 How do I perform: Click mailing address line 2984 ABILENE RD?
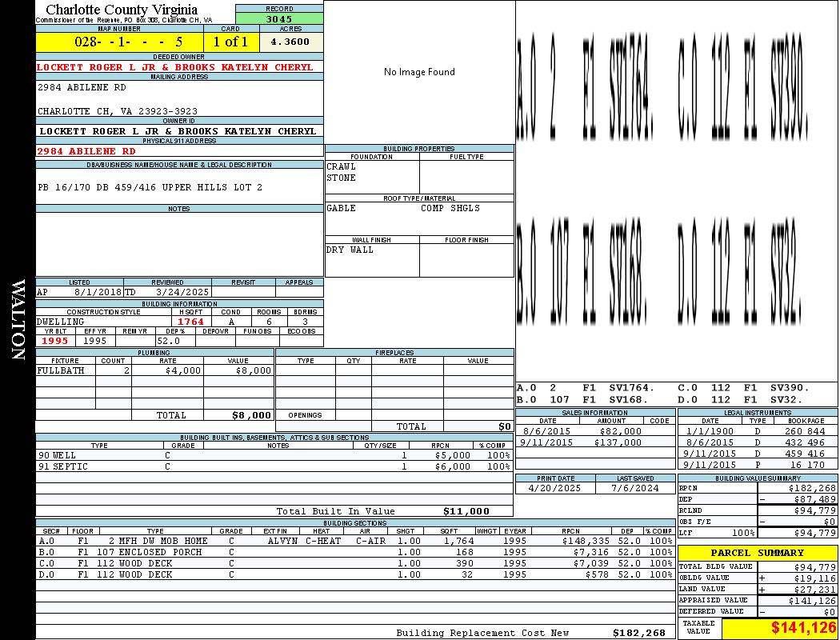tap(82, 87)
